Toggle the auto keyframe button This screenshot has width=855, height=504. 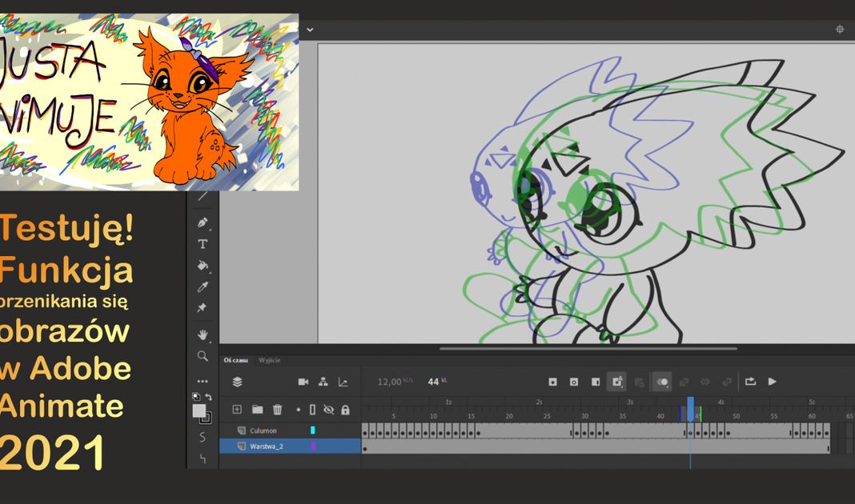(617, 382)
